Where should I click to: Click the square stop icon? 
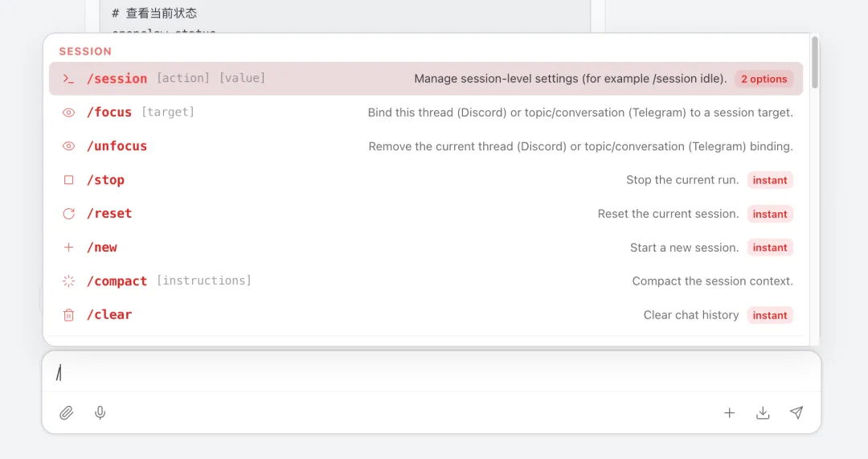(69, 180)
